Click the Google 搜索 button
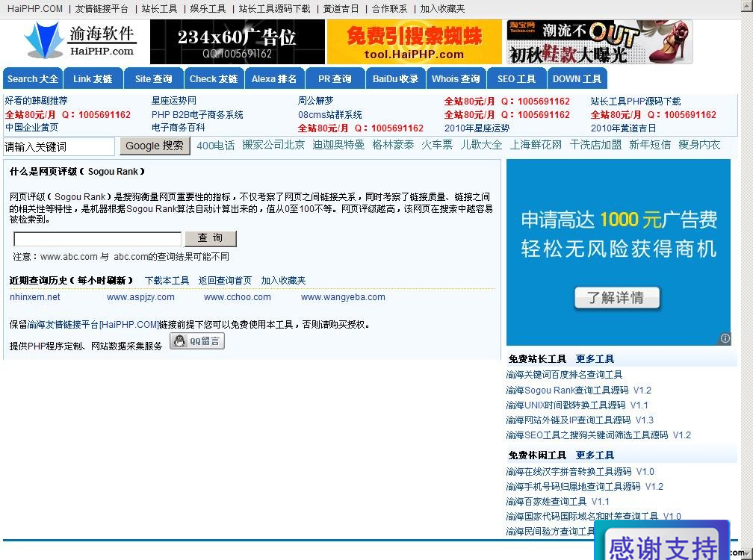Image resolution: width=753 pixels, height=560 pixels. point(155,146)
